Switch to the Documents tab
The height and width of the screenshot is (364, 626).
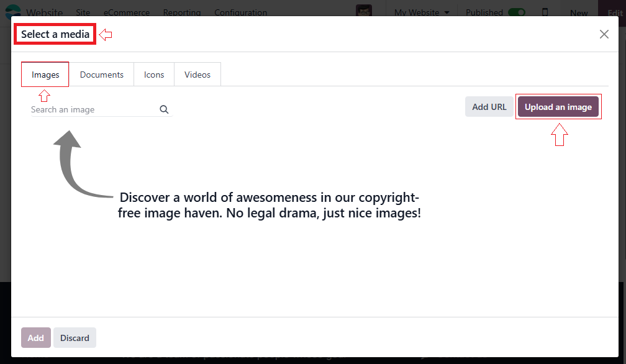tap(101, 74)
